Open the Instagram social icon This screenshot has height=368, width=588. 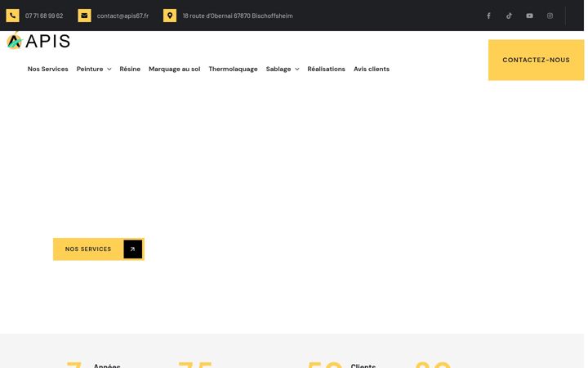click(550, 16)
